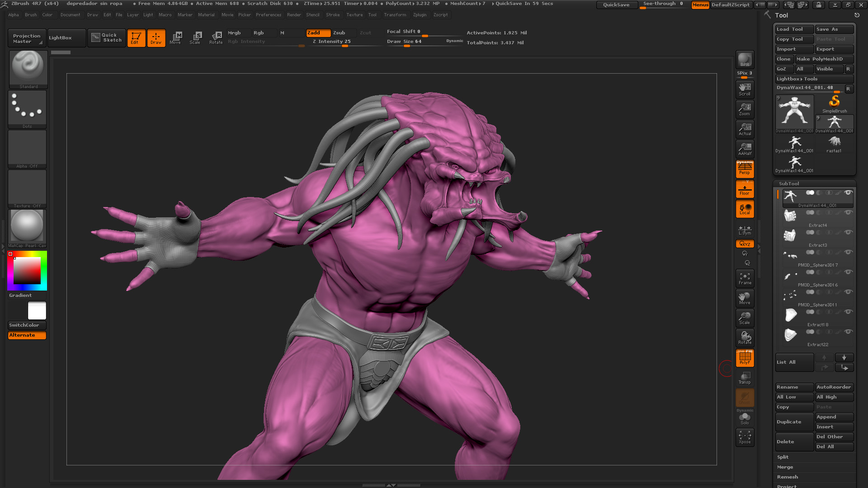Click the main color picker square
The image size is (868, 488).
(x=27, y=271)
